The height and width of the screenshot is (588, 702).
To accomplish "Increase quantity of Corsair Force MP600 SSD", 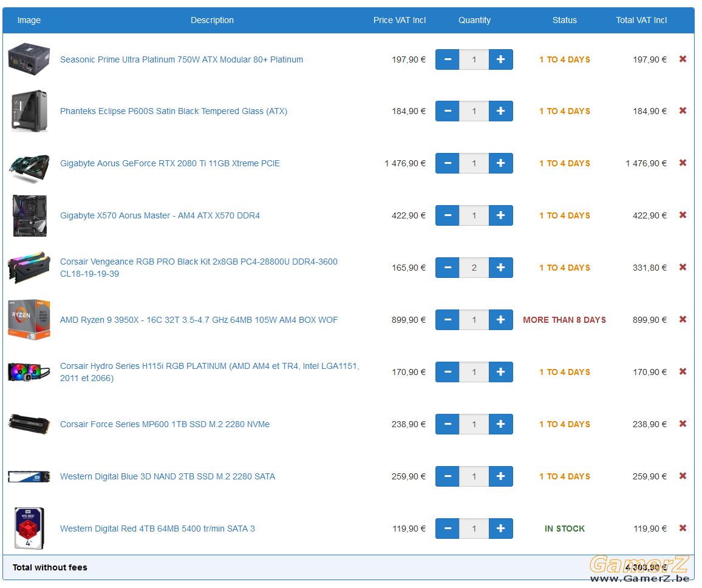I will (500, 424).
